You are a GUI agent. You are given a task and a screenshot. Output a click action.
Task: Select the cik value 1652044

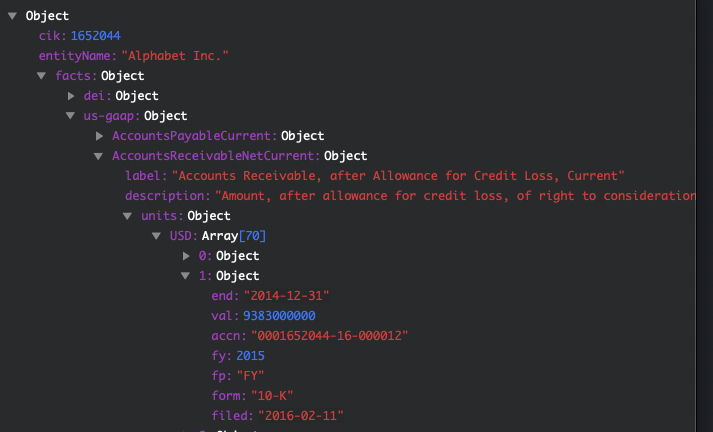click(x=95, y=36)
